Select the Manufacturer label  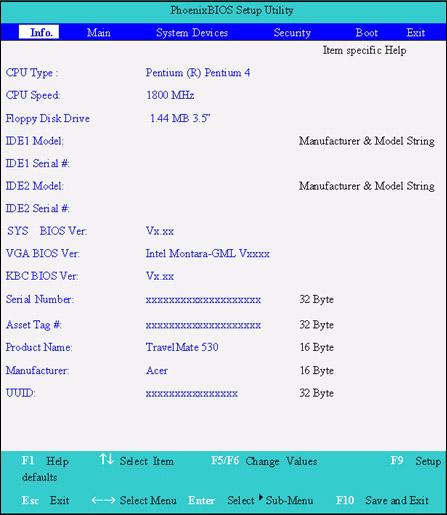(38, 371)
